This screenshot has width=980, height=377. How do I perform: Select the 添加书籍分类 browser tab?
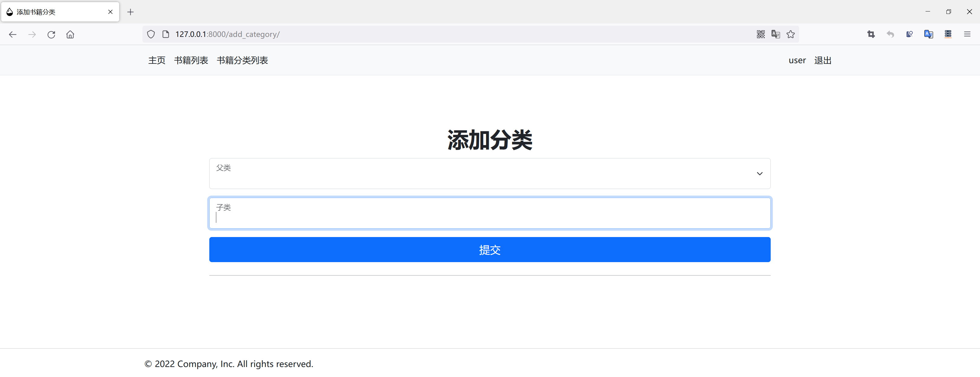pos(60,12)
